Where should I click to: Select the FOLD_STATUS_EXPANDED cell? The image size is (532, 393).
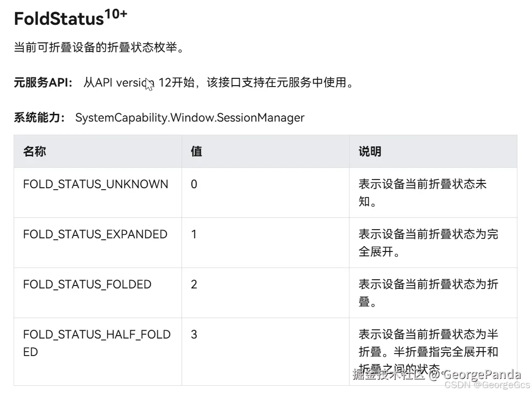coord(95,234)
